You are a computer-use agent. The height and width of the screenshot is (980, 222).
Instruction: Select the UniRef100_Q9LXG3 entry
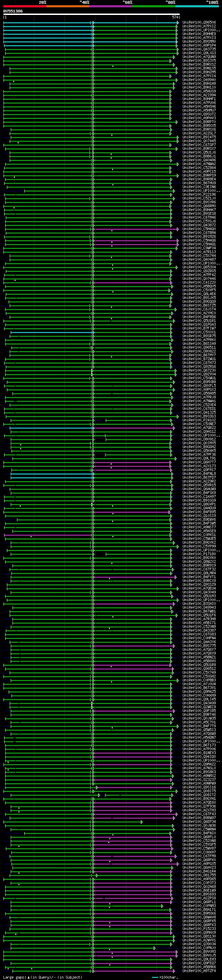click(199, 53)
